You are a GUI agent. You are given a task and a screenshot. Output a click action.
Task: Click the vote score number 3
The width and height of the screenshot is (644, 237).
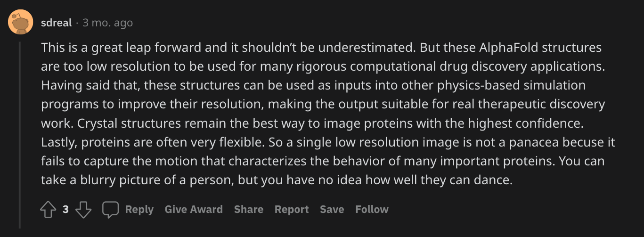coord(65,210)
